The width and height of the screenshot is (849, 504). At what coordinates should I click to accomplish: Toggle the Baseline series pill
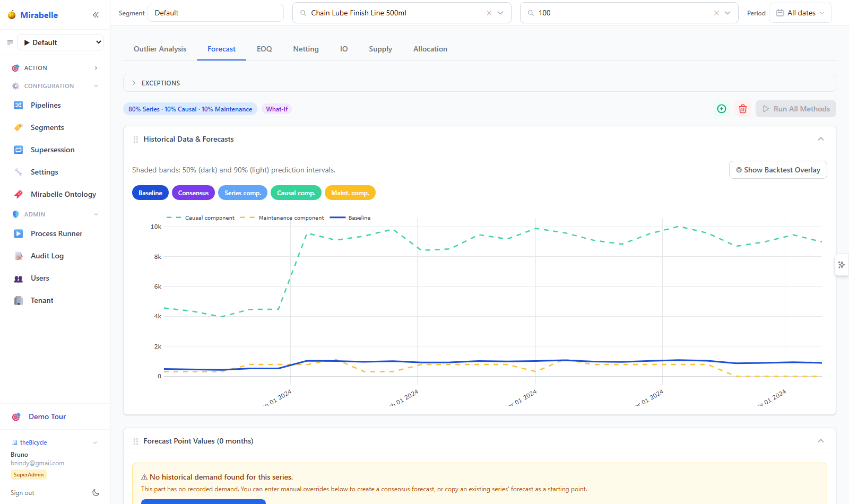[x=150, y=193]
